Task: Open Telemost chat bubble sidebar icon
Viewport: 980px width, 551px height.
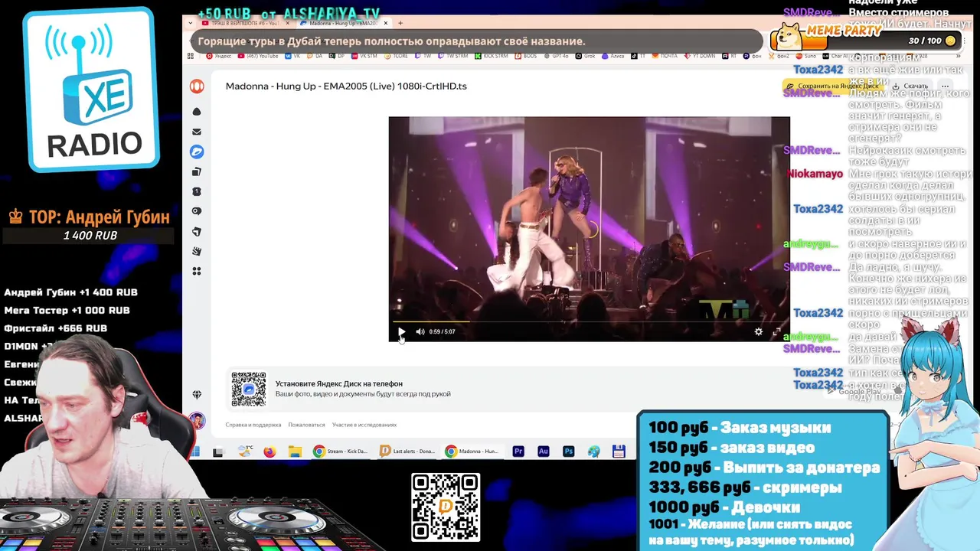Action: click(197, 211)
